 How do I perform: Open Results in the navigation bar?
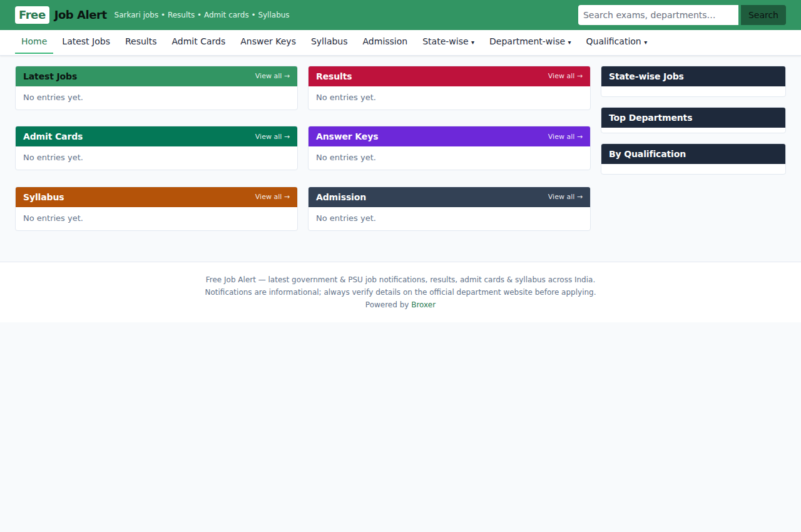tap(141, 41)
